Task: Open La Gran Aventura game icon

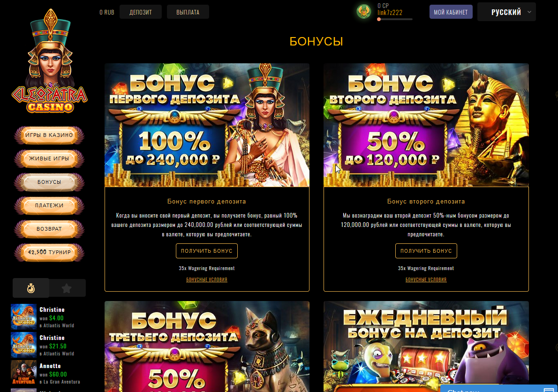Action: [23, 372]
